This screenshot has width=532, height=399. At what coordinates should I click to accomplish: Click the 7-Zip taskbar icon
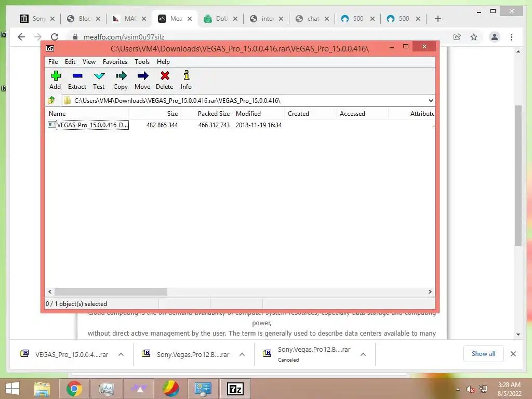(x=235, y=389)
